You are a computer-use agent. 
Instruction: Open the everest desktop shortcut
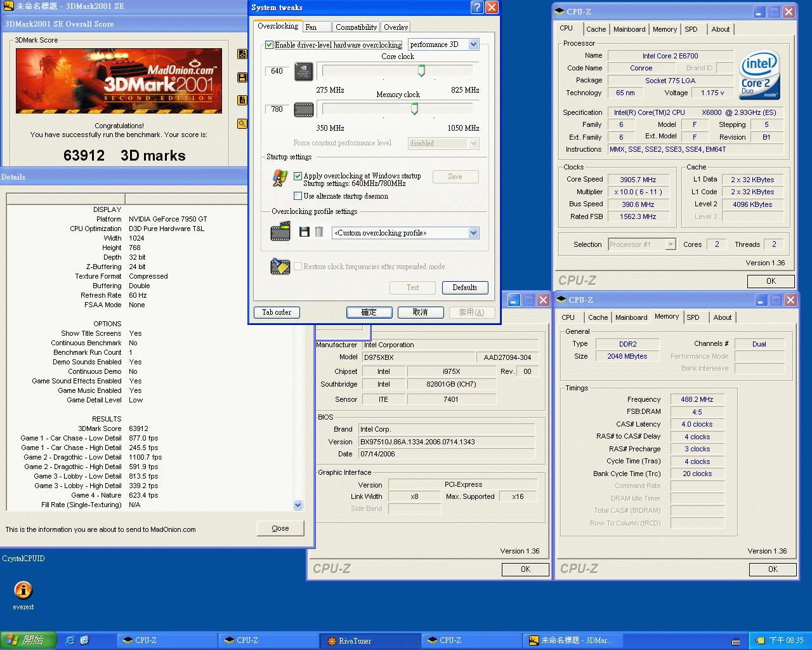tap(23, 596)
